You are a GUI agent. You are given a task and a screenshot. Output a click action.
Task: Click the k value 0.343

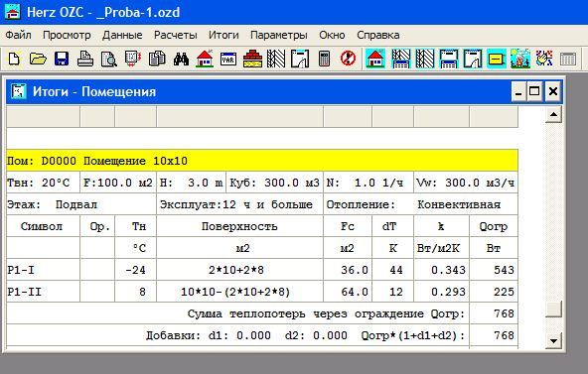pos(448,270)
